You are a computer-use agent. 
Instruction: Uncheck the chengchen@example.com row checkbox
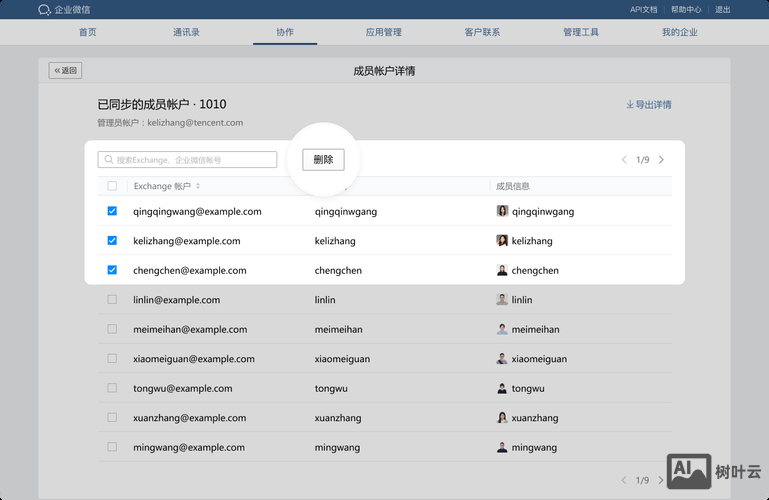[112, 270]
